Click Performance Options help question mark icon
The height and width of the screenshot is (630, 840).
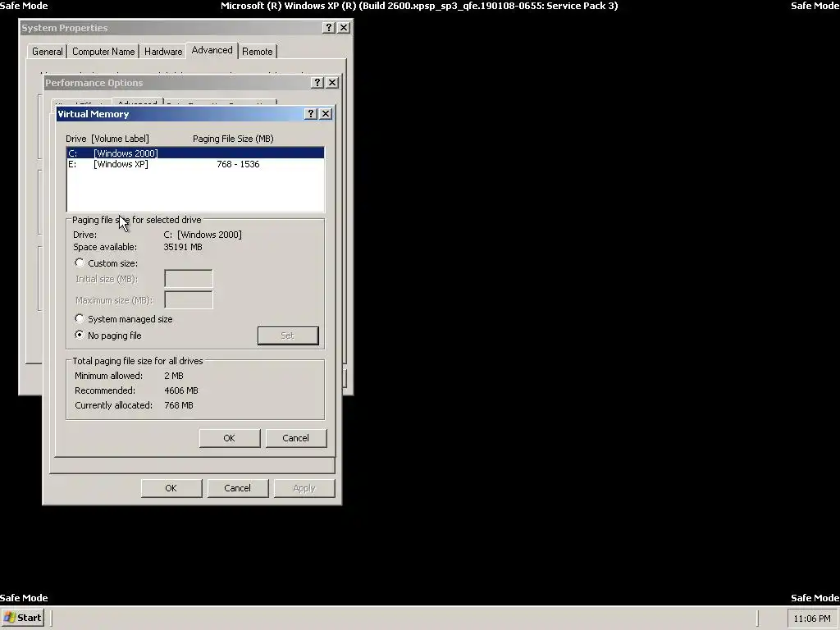tap(317, 82)
